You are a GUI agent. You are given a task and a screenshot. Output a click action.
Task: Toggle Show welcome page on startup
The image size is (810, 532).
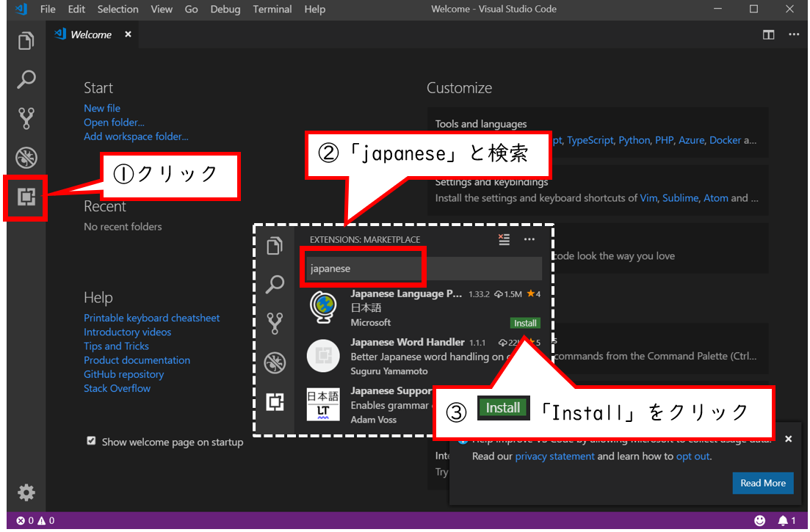[x=92, y=441]
